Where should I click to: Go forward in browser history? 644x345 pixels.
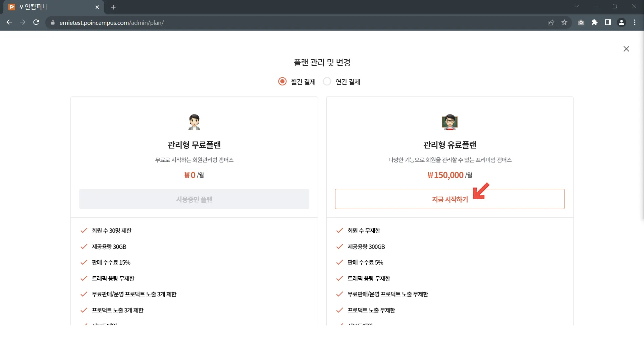click(x=22, y=22)
